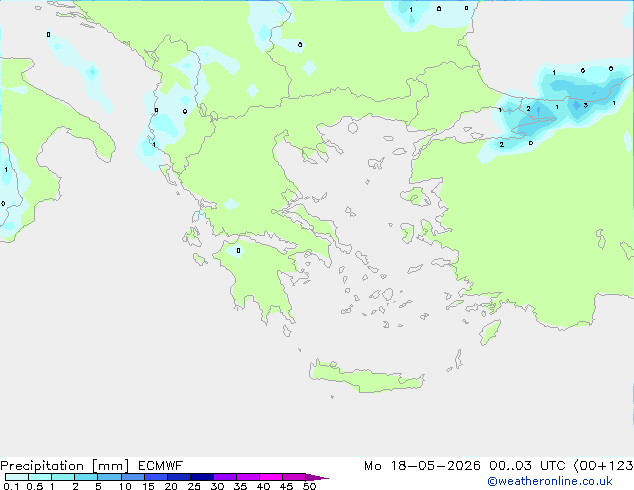Click the 0 value on the Peloponnese
The image size is (634, 490).
tap(238, 251)
